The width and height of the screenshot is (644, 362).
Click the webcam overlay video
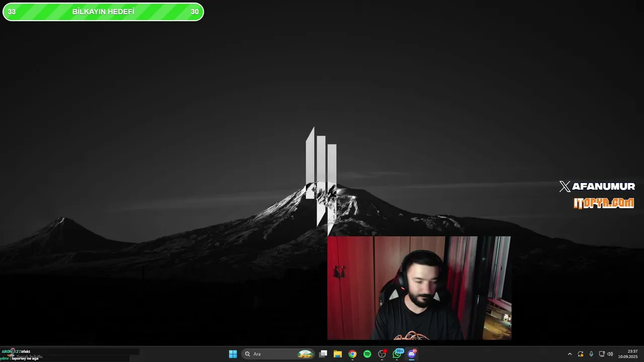(x=419, y=288)
